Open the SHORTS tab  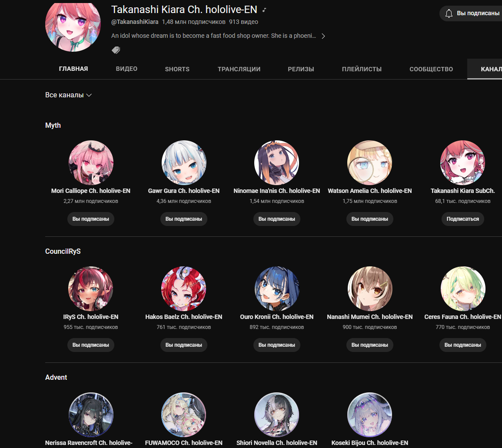[177, 69]
